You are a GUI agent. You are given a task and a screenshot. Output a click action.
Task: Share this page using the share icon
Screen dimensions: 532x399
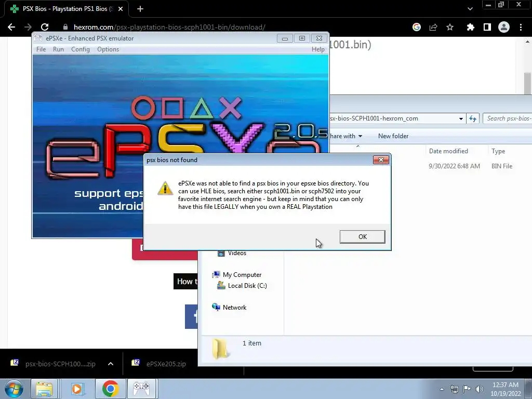[433, 27]
